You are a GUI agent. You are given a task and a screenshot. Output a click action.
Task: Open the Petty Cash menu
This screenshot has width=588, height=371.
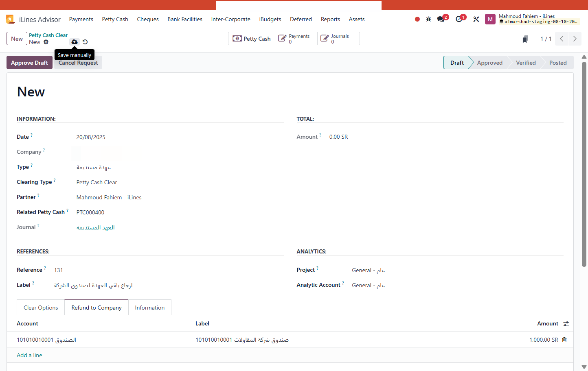pyautogui.click(x=115, y=19)
